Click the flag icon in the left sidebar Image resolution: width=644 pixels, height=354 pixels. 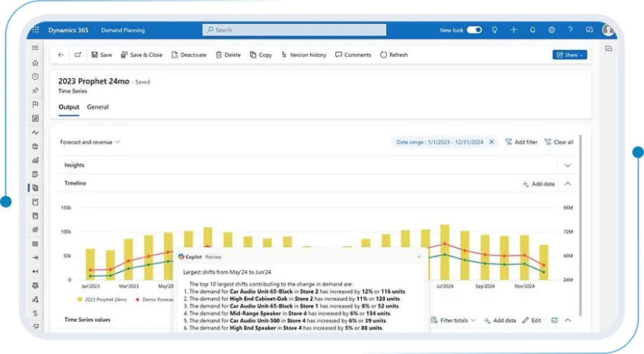(35, 104)
